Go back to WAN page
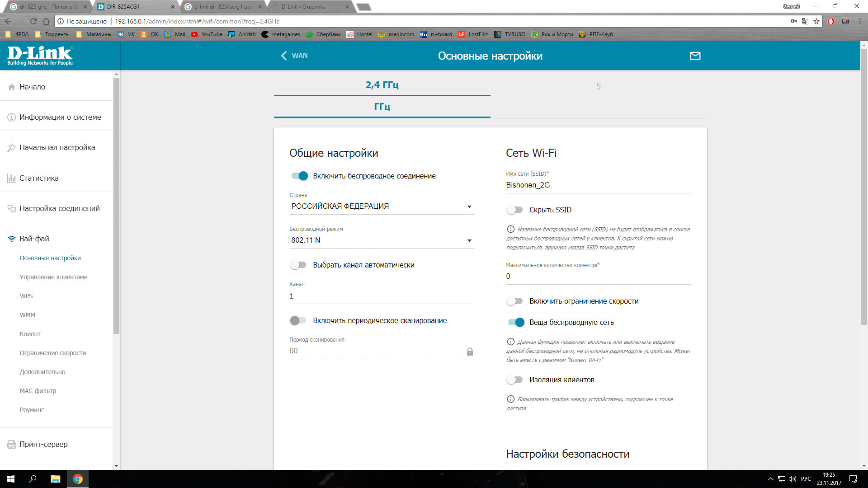Screen dimensions: 868x488 point(294,56)
